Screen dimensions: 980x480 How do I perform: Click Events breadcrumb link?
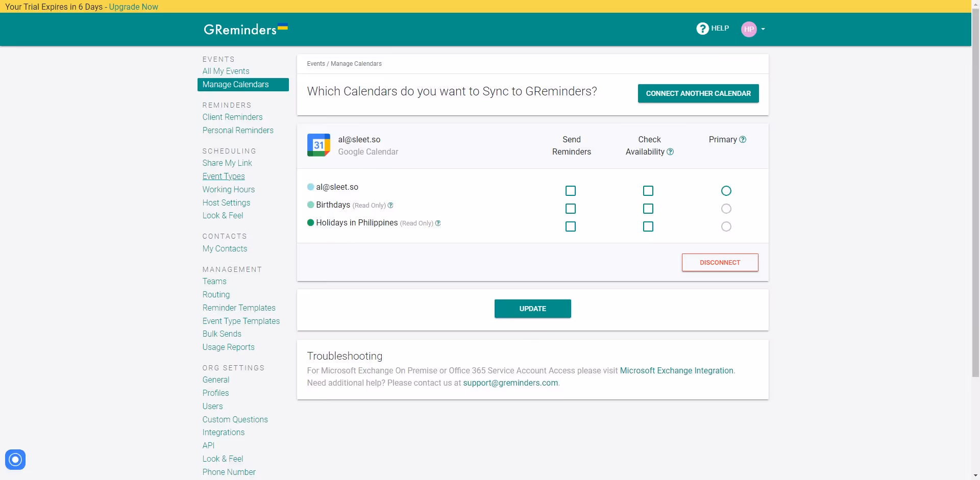[316, 64]
